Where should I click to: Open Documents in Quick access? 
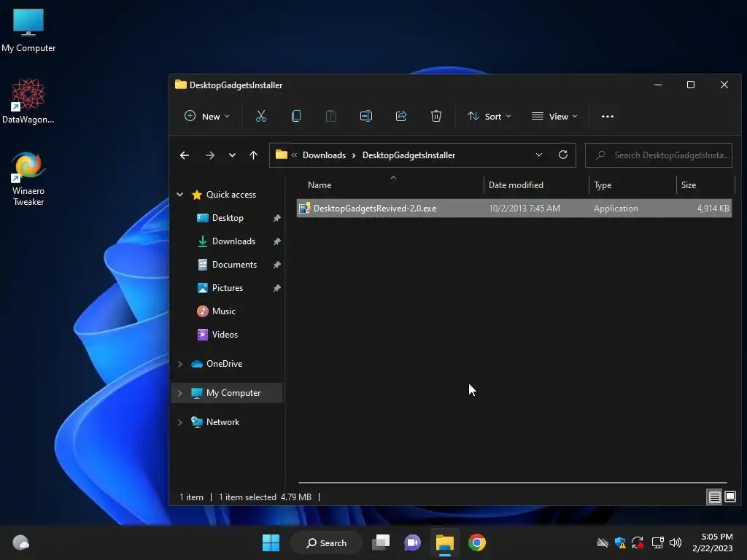(x=234, y=265)
